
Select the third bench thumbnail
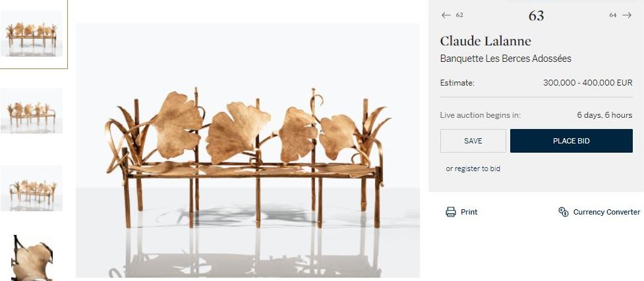[x=32, y=188]
